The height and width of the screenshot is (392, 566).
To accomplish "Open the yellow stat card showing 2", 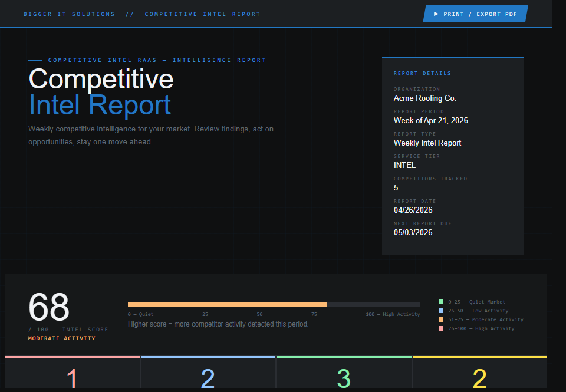I will tap(480, 372).
